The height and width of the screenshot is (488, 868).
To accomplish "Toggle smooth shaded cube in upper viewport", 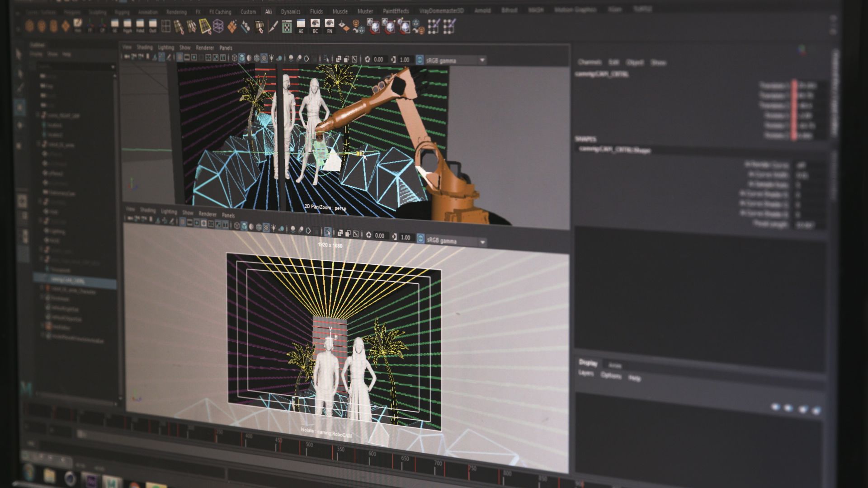I will click(x=242, y=58).
